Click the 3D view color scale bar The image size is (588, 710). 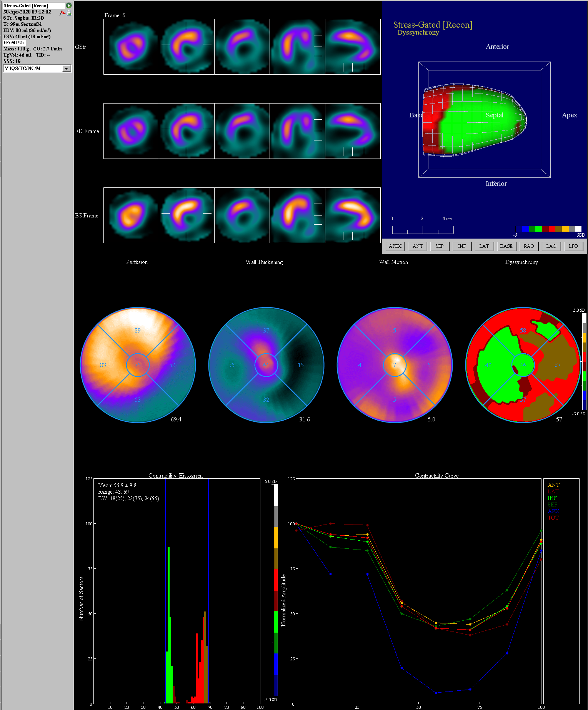click(x=549, y=229)
